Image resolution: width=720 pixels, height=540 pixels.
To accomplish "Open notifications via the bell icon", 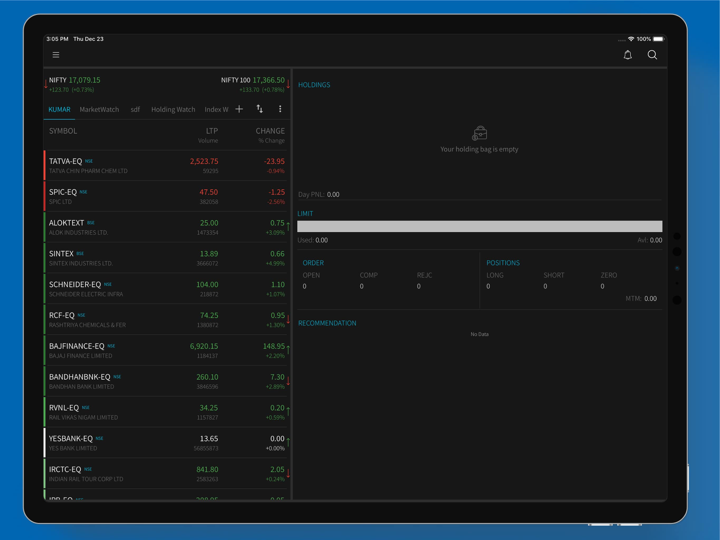I will (x=628, y=55).
